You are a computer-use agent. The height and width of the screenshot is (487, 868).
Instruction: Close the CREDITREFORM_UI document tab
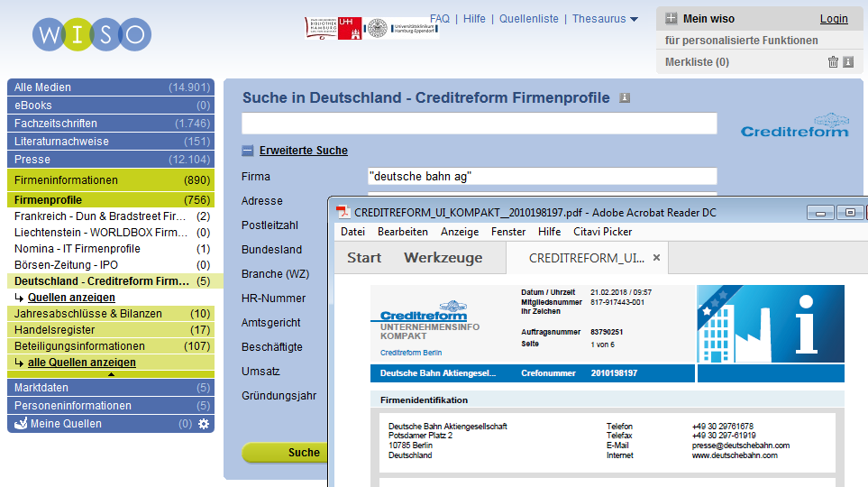(656, 258)
